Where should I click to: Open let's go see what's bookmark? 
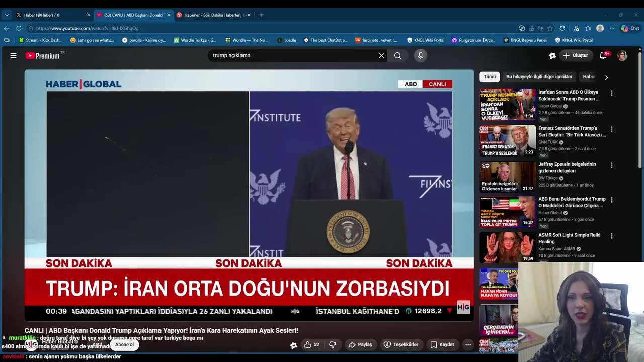click(x=92, y=40)
